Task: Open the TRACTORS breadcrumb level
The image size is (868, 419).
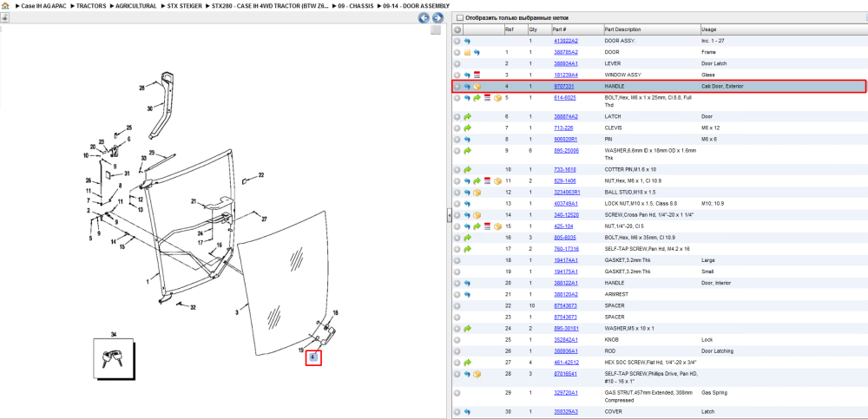Action: [91, 5]
